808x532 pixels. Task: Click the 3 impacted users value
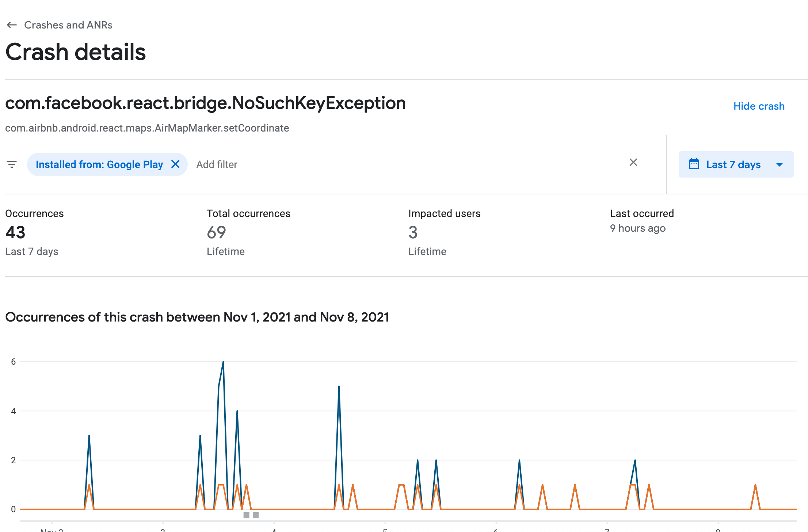point(412,233)
